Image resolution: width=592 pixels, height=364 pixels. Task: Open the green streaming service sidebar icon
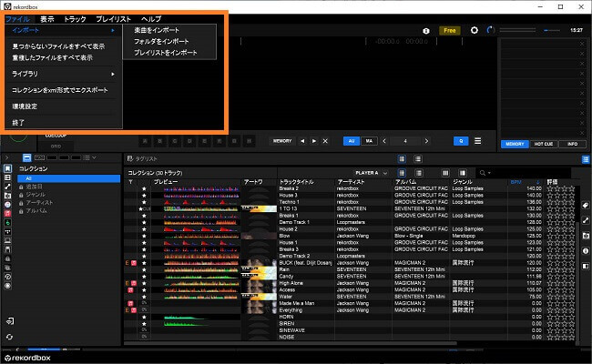7,223
